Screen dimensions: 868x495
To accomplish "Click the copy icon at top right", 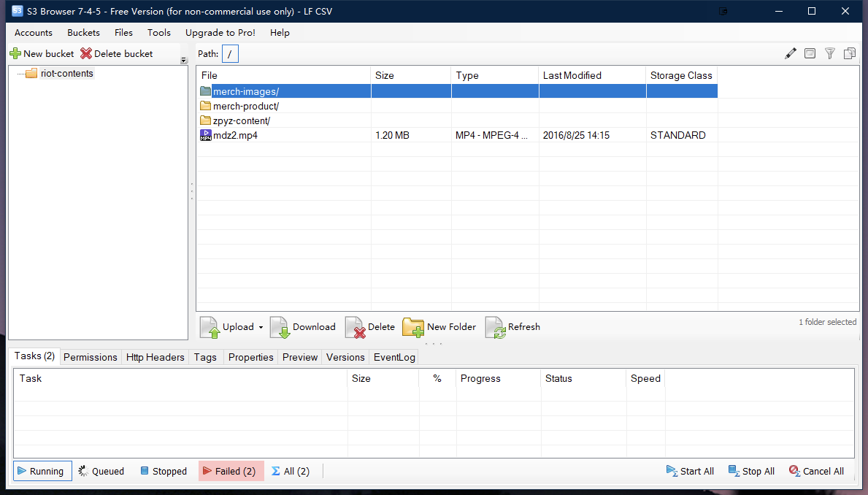I will tap(850, 53).
